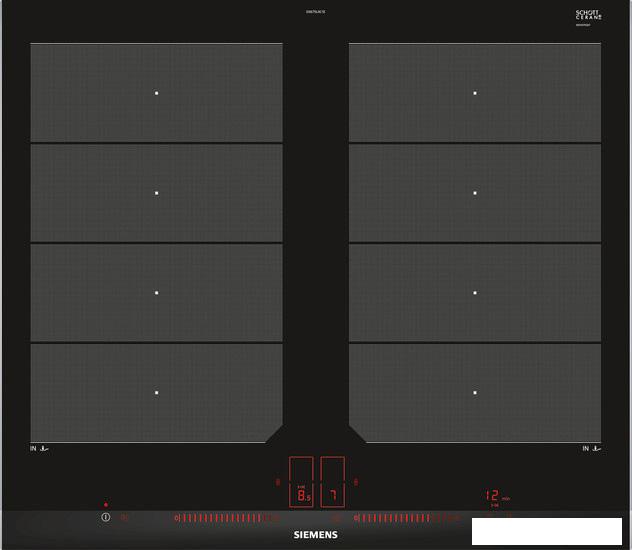The width and height of the screenshot is (632, 550).
Task: Click the induction IN symbol at bottom left
Action: (x=39, y=448)
